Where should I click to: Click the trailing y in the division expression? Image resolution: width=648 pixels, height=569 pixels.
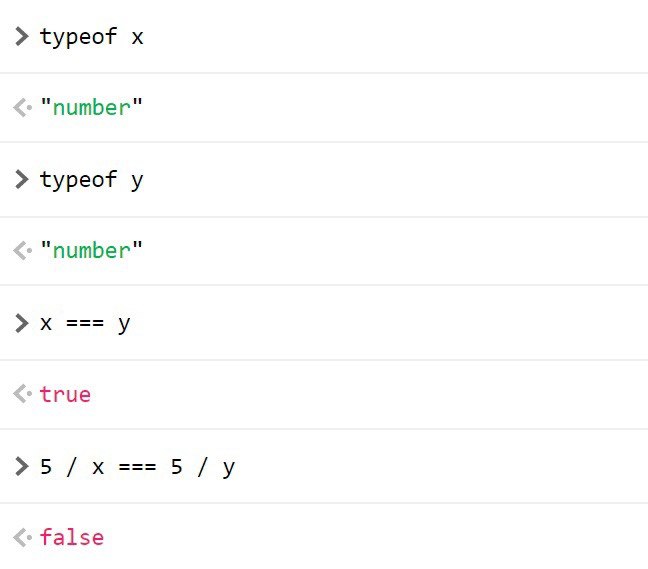tap(229, 467)
